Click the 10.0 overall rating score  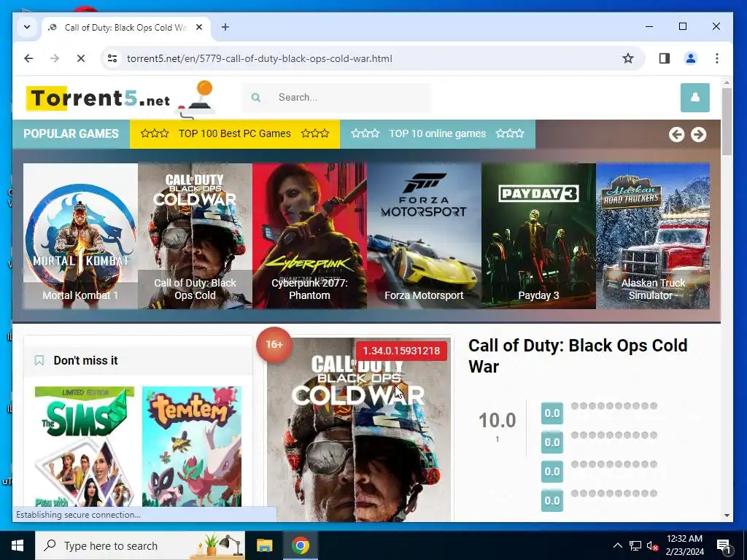coord(497,420)
